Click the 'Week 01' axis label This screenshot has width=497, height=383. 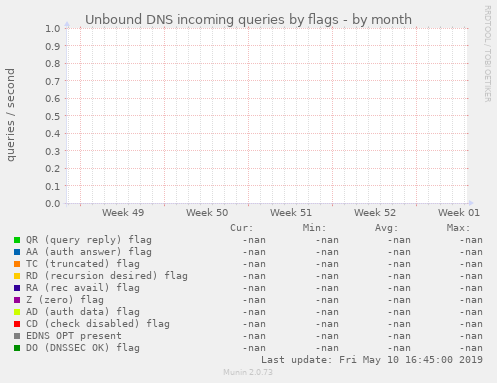459,213
